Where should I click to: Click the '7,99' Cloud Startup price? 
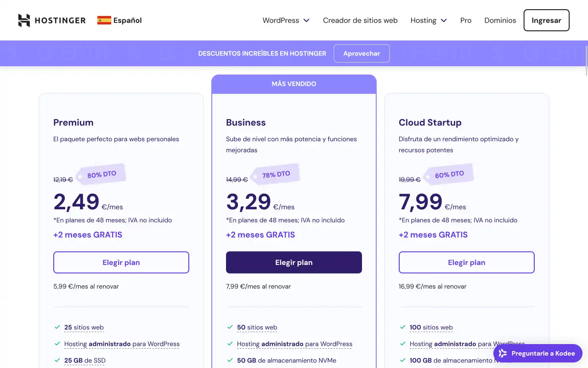point(420,201)
